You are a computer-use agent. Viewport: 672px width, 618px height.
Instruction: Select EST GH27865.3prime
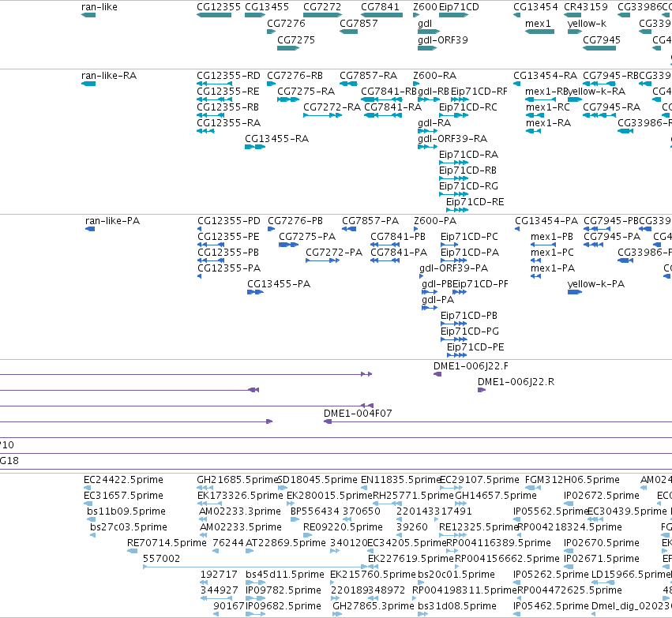click(337, 614)
